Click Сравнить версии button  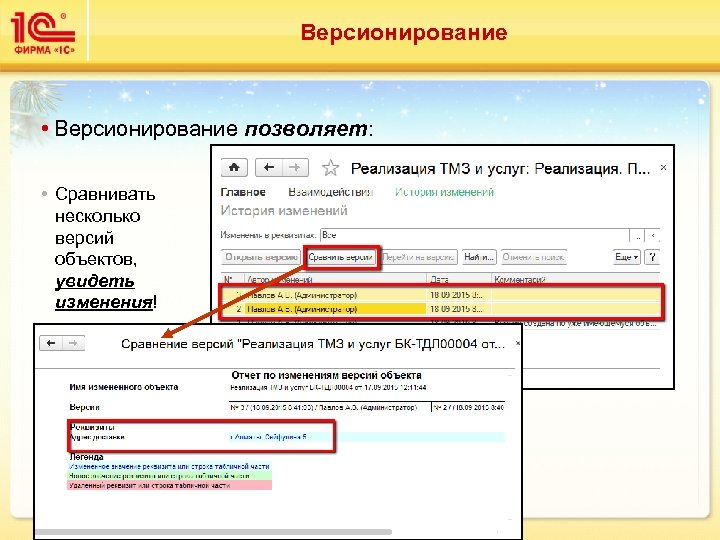[340, 257]
